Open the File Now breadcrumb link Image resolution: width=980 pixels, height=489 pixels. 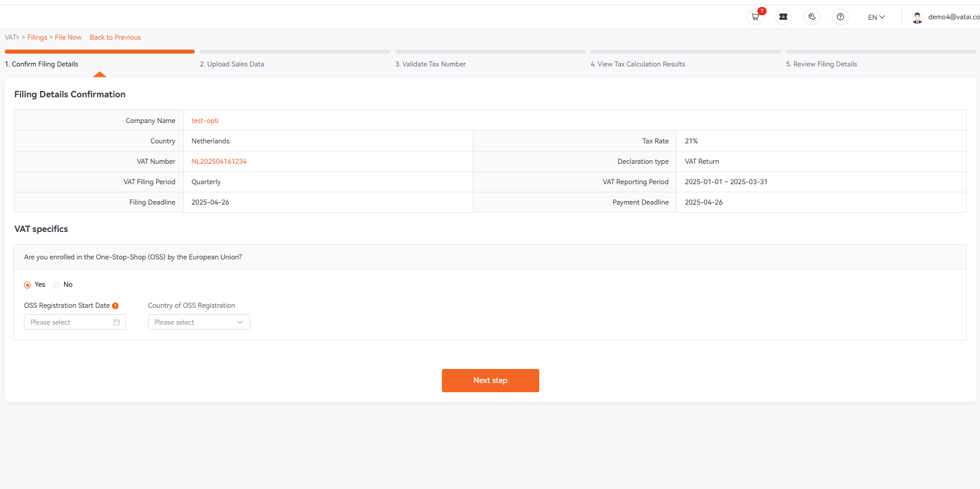(x=68, y=37)
